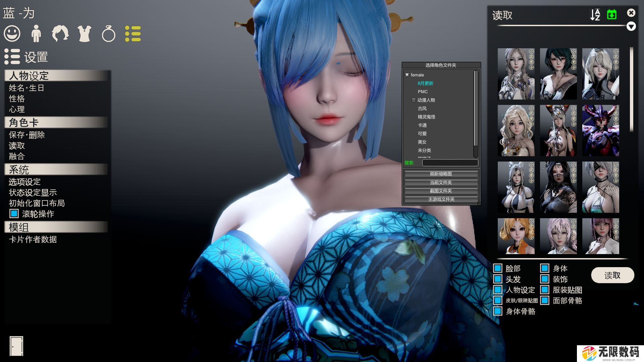Open 选项设定 menu item
The height and width of the screenshot is (362, 644).
pos(24,182)
